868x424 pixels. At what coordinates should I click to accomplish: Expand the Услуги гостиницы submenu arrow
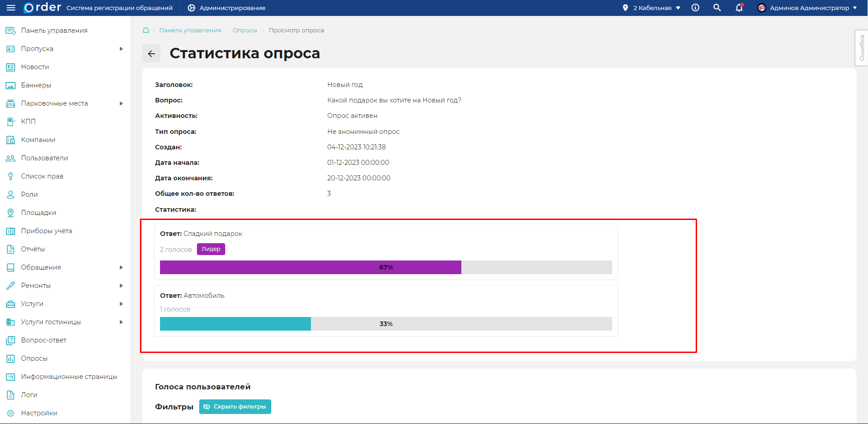pos(121,322)
